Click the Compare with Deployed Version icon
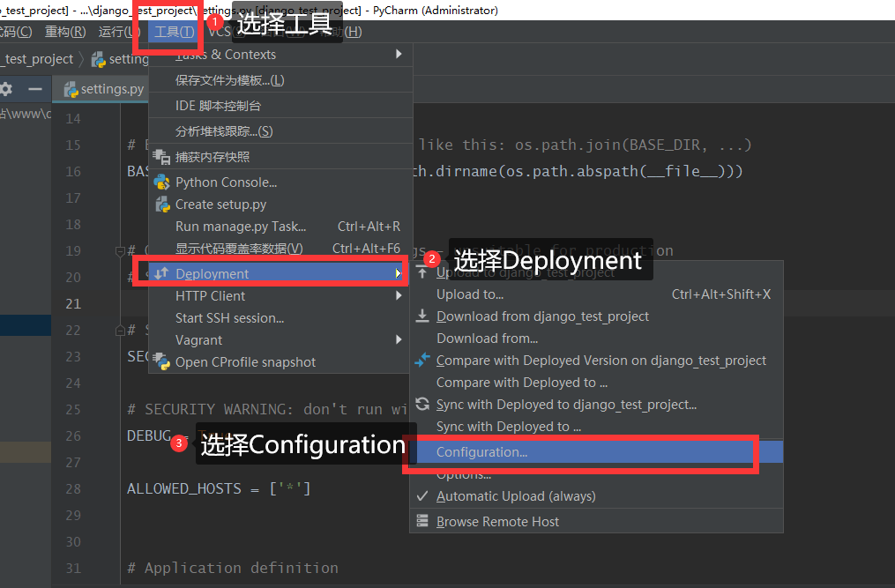Viewport: 895px width, 588px height. pyautogui.click(x=422, y=361)
